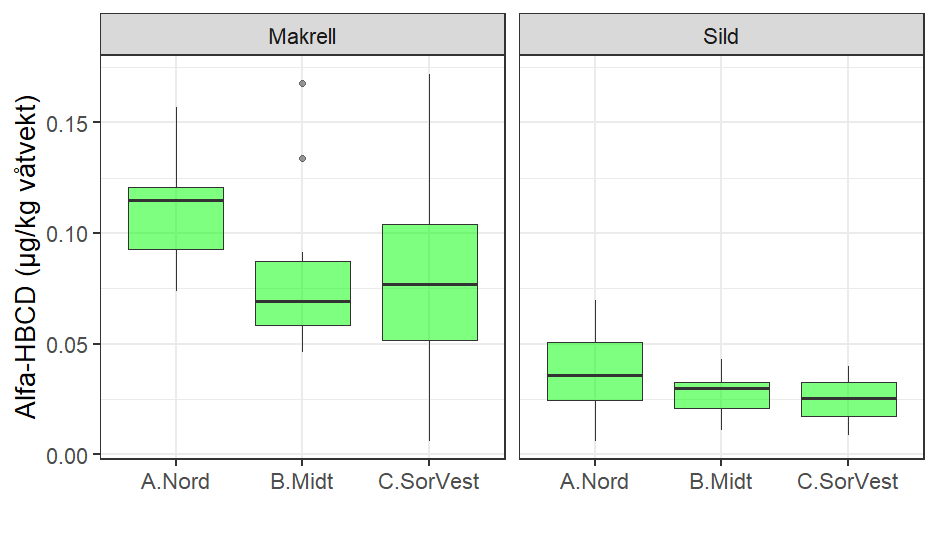Click the lower outlier point above Makrell B.Midt
938x539 pixels.
click(x=302, y=158)
